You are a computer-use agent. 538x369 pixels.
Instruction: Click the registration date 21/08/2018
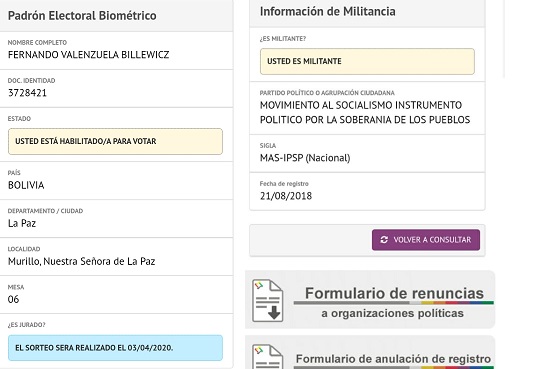coord(286,196)
